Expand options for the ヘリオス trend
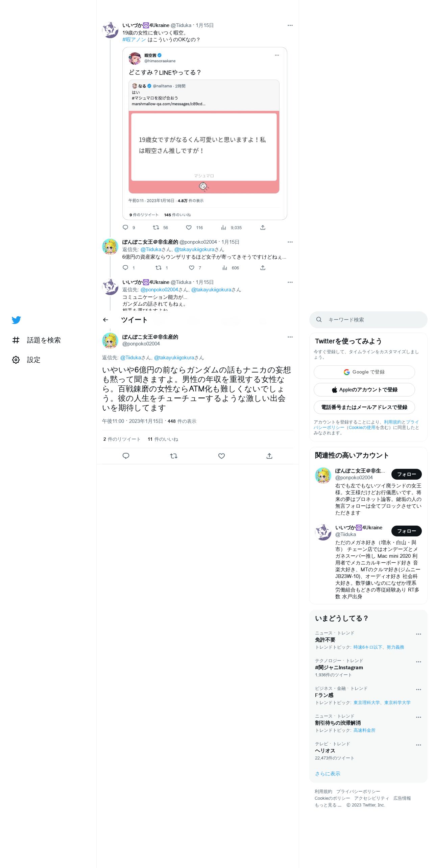The height and width of the screenshot is (868, 434). pyautogui.click(x=418, y=745)
